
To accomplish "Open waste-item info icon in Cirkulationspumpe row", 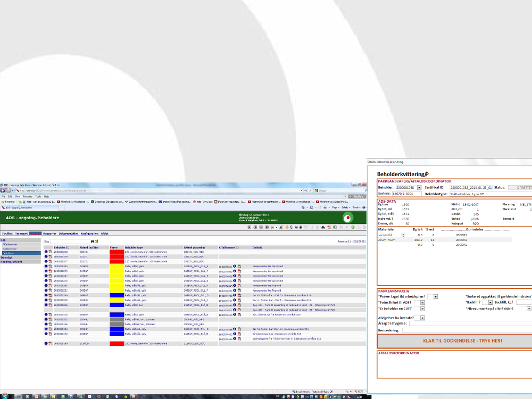I will point(235,334).
